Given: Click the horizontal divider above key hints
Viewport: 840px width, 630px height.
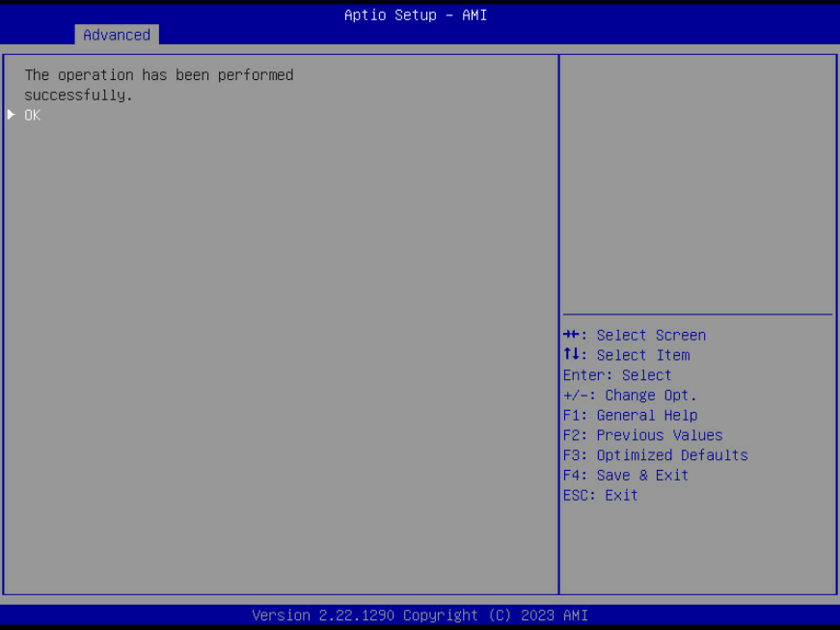Looking at the screenshot, I should 697,315.
